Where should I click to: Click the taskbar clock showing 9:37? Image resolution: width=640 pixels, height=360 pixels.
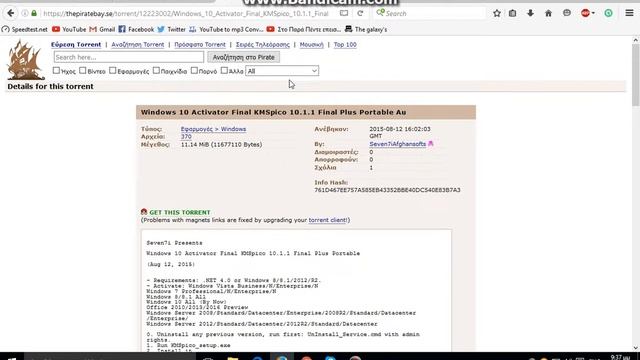point(620,358)
